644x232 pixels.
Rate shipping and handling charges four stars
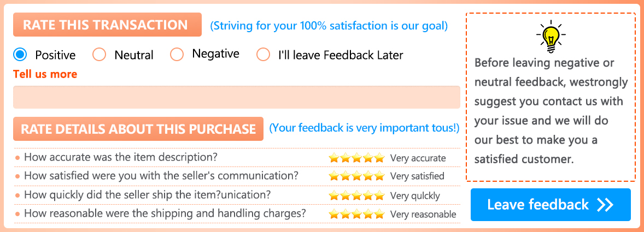pos(368,214)
